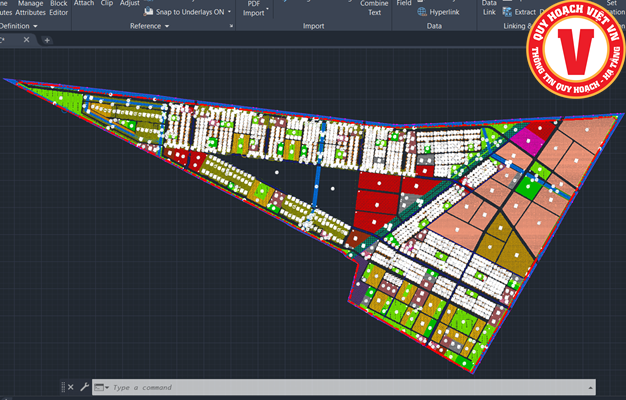The height and width of the screenshot is (400, 626).
Task: Open the Snap to Underlays ON dropdown
Action: point(229,12)
